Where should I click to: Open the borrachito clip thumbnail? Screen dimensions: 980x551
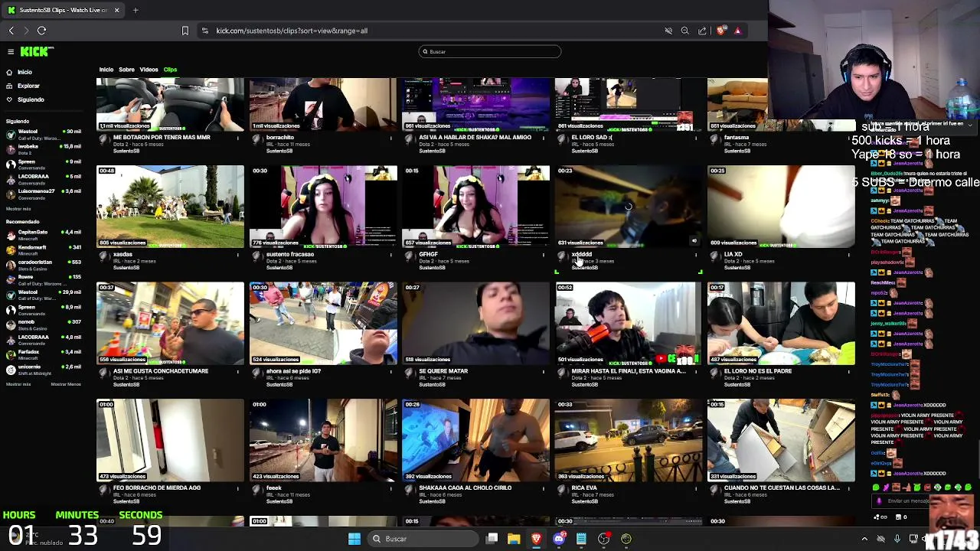(x=323, y=104)
